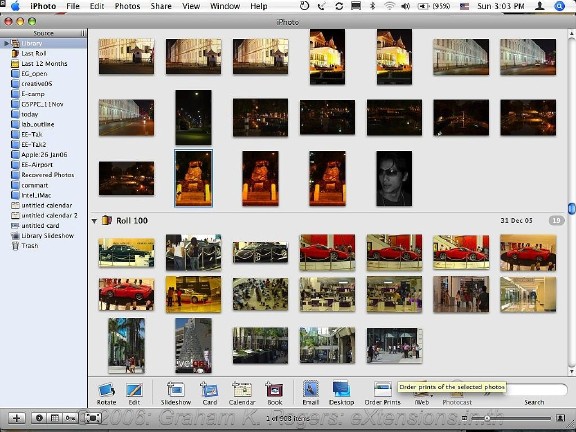Click the Source column header
Screen dimensions: 576x432
43,33
